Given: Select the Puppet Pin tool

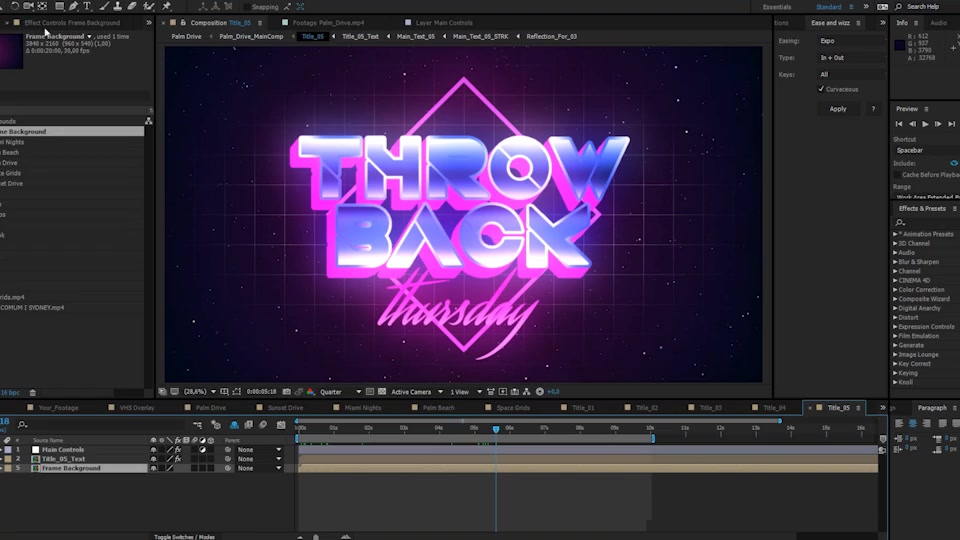Looking at the screenshot, I should pos(166,6).
